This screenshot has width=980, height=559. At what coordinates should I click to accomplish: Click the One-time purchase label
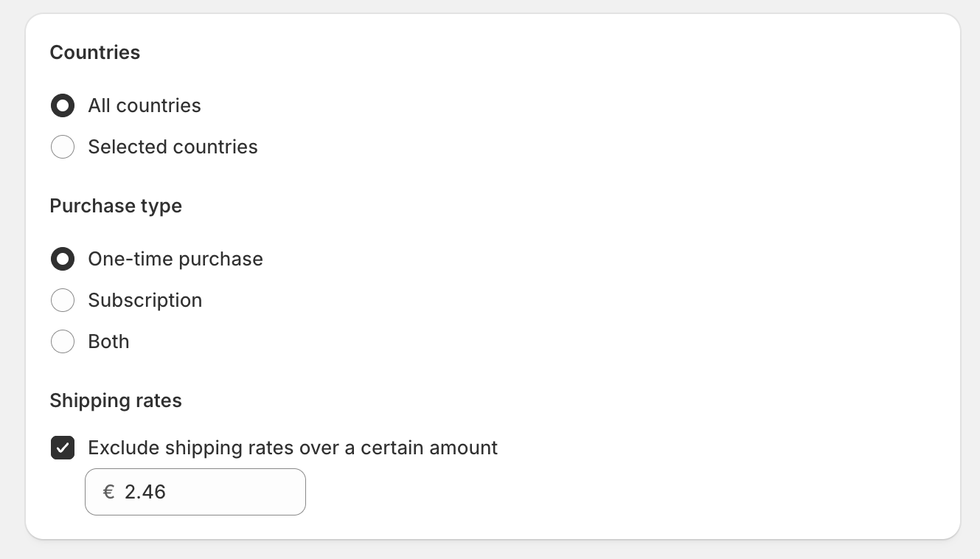[176, 259]
